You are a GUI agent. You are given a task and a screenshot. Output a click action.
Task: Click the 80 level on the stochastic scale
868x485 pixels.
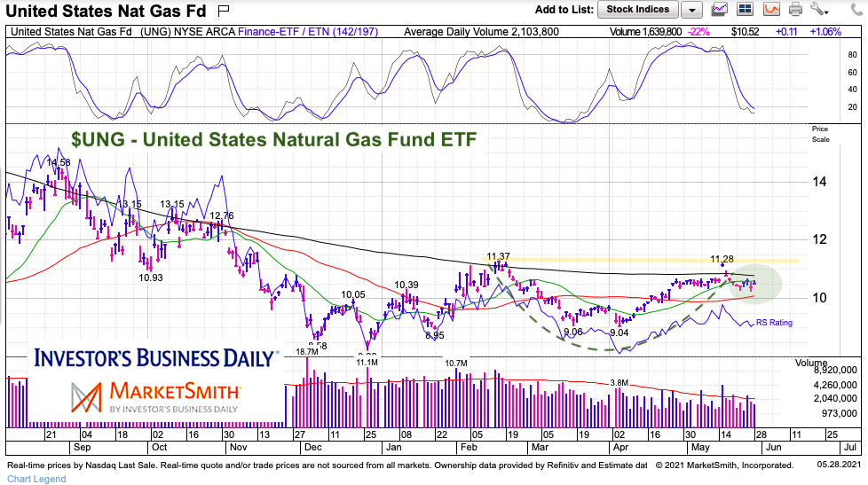pyautogui.click(x=853, y=55)
